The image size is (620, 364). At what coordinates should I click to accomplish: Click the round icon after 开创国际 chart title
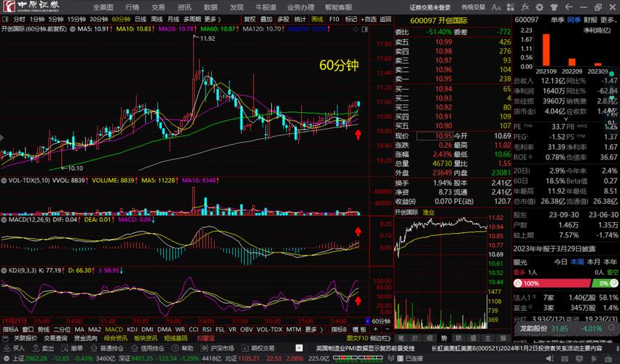73,29
